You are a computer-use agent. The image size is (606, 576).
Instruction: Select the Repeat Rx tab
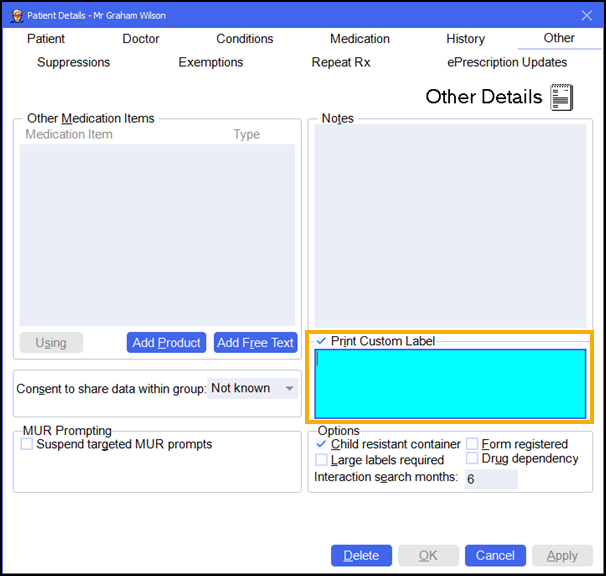(341, 62)
